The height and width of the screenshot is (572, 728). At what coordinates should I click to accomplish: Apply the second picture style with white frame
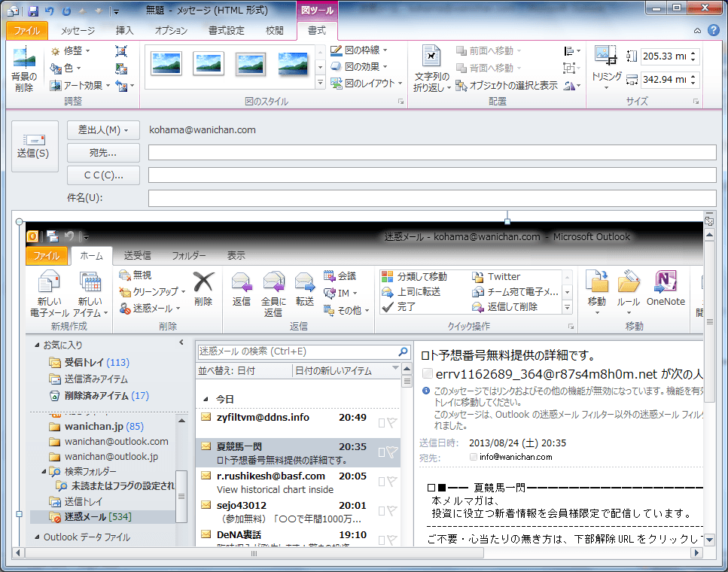209,64
